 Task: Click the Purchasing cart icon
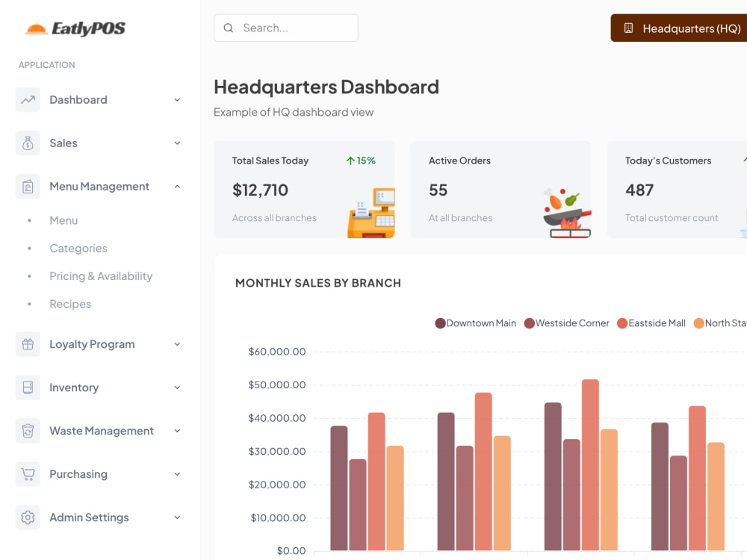[x=28, y=474]
